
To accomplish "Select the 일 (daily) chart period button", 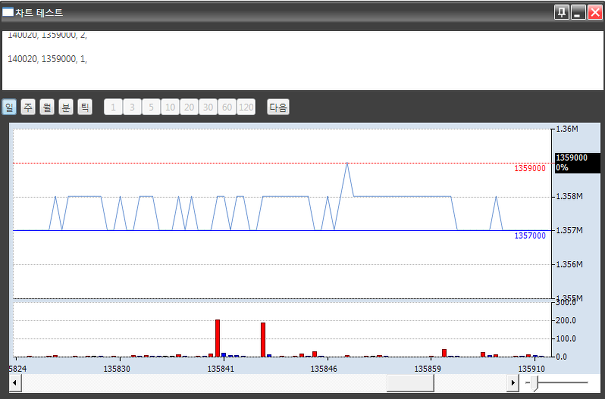I will (9, 107).
